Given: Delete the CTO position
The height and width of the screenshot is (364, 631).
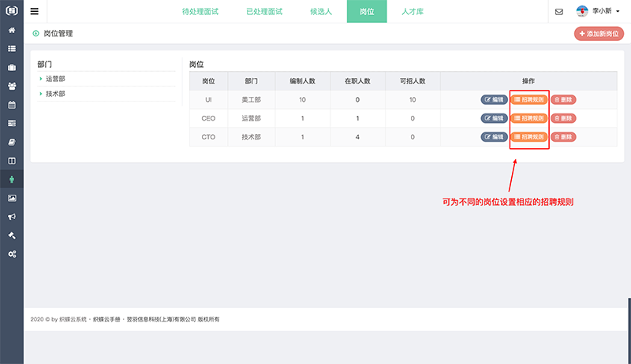Looking at the screenshot, I should coord(563,137).
